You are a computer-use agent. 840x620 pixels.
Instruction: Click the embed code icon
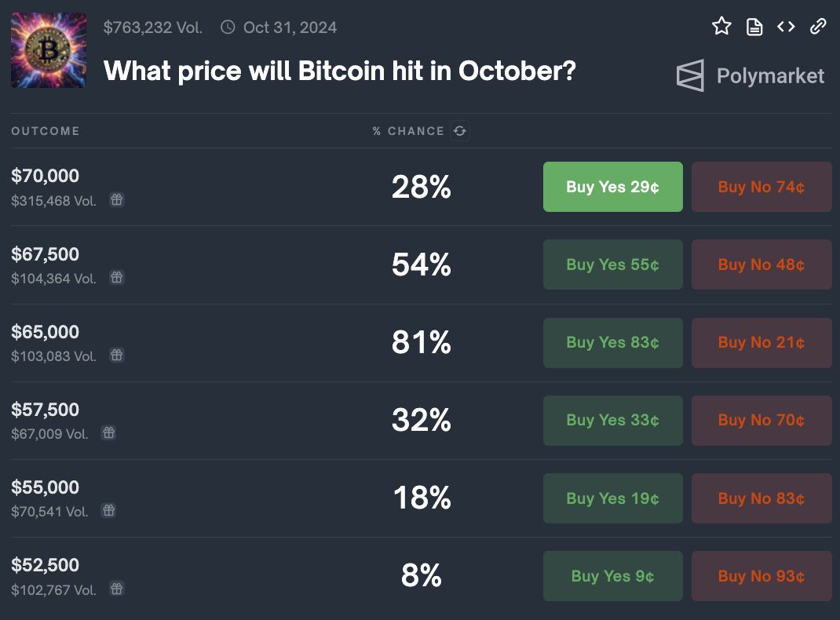tap(786, 26)
